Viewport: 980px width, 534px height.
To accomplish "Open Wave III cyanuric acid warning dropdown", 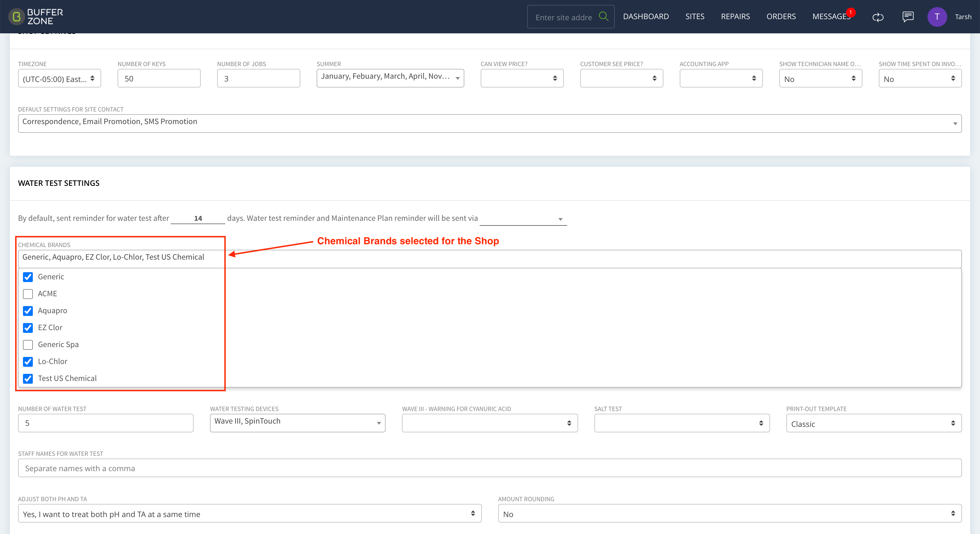I will pos(490,423).
